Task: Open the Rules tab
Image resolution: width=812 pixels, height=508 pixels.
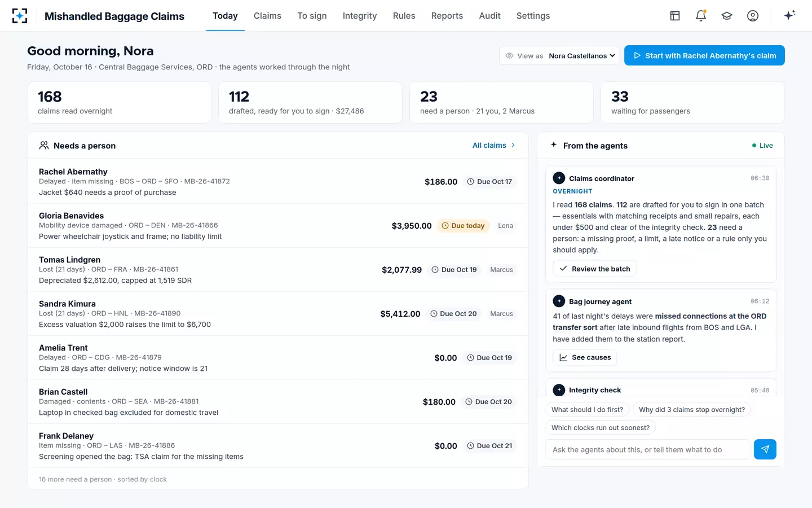Action: (404, 16)
